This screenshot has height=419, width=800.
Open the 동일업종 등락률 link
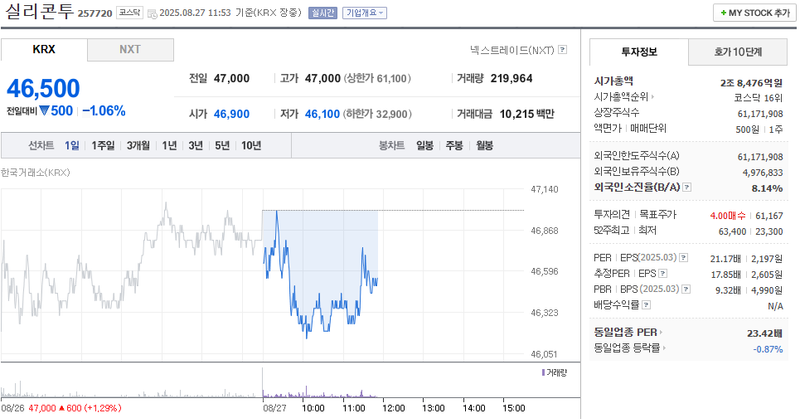pyautogui.click(x=630, y=348)
